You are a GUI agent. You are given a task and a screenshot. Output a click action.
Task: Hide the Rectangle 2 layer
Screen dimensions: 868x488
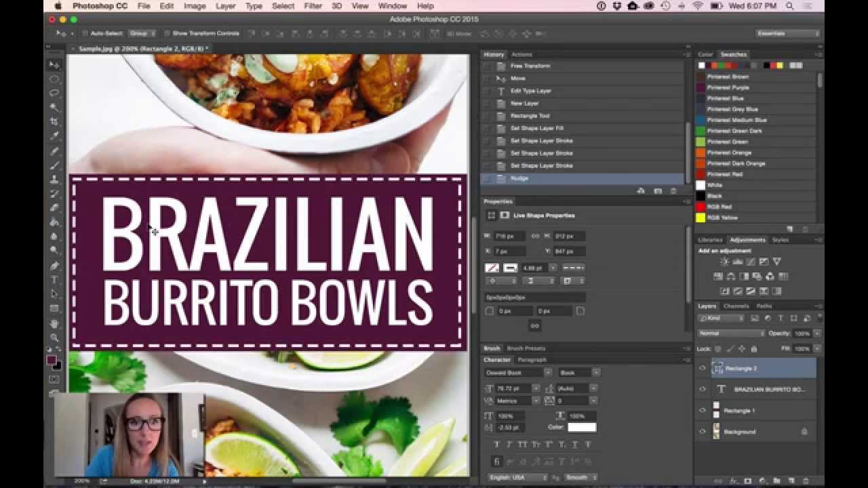click(x=703, y=368)
